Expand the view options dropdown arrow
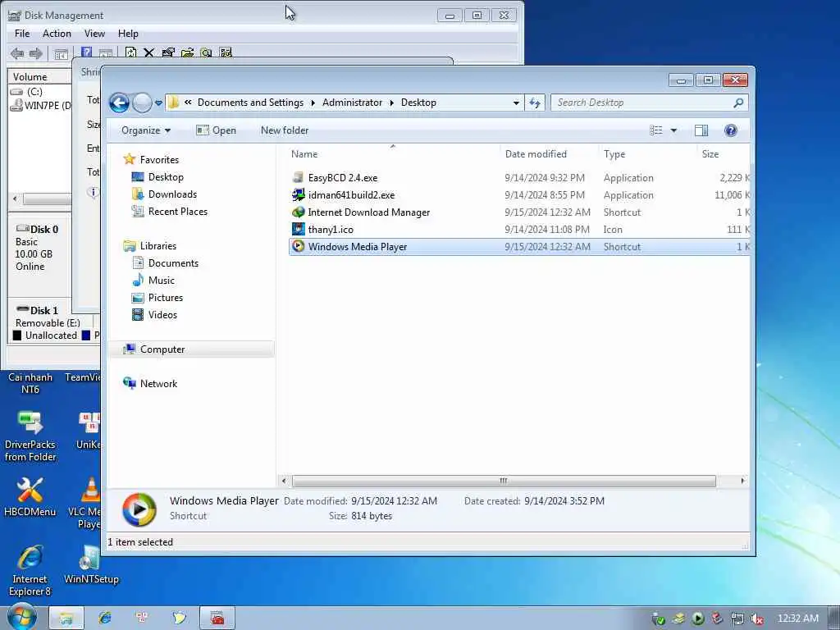Viewport: 840px width, 630px height. (673, 130)
